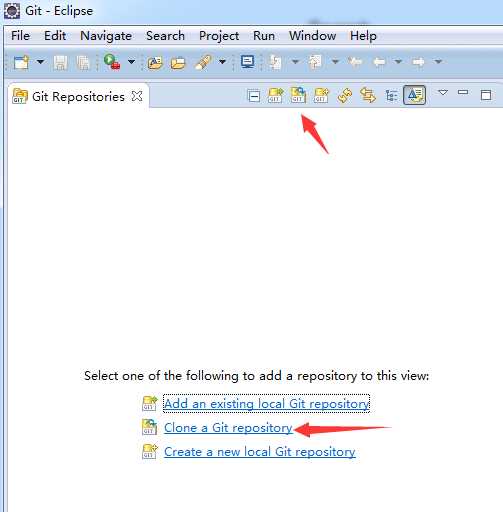The height and width of the screenshot is (512, 503).
Task: Toggle Link with Editor and Selection
Action: click(368, 96)
